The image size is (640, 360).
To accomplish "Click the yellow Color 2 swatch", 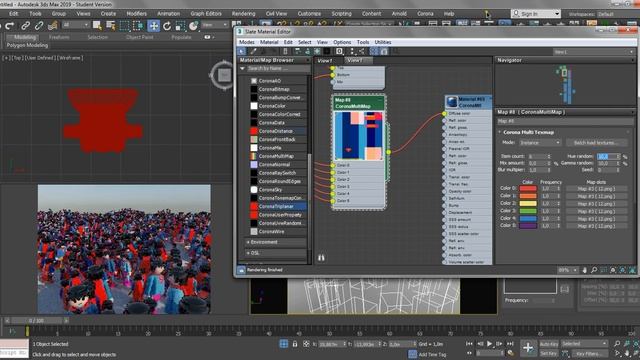I will tap(528, 203).
